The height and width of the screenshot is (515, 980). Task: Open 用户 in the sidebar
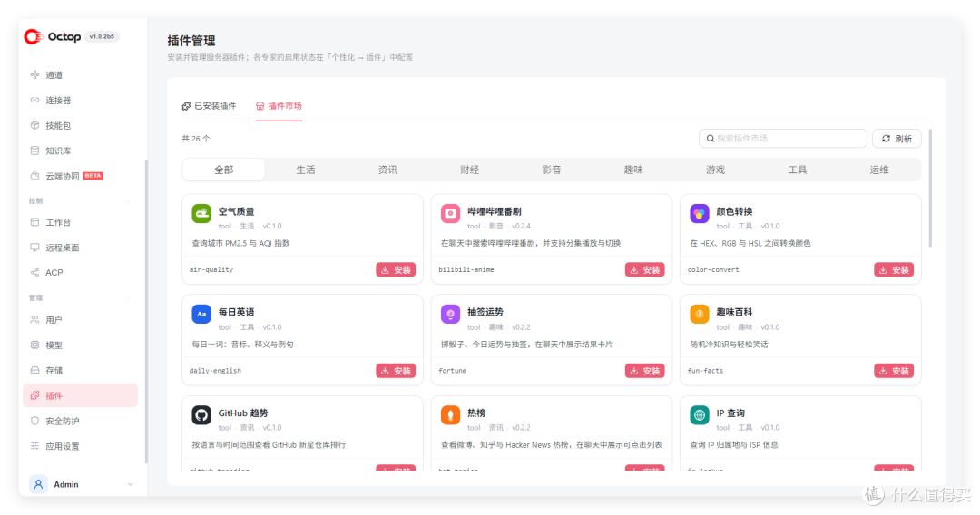tap(80, 320)
